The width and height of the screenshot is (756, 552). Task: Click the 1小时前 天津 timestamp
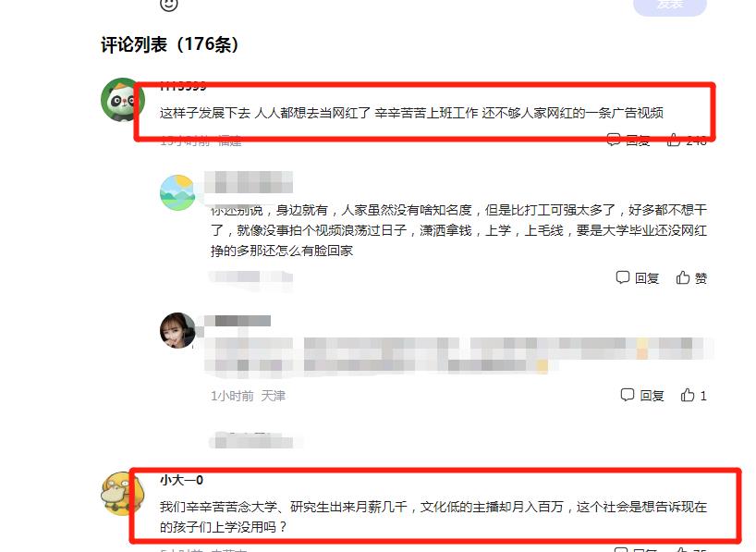click(248, 396)
